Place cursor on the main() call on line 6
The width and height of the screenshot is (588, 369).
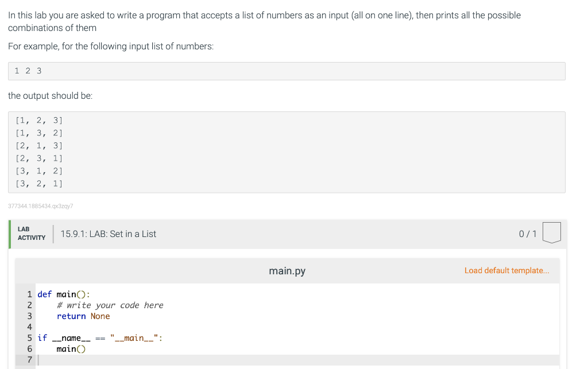coord(71,349)
